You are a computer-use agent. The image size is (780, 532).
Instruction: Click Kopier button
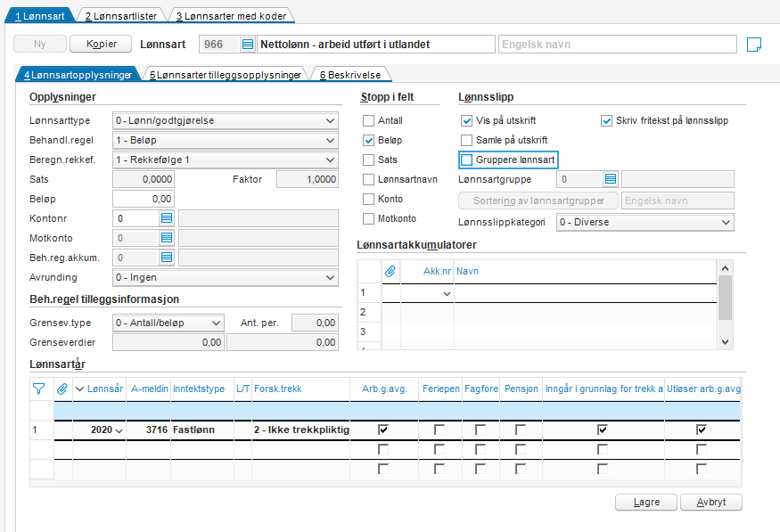[x=101, y=44]
